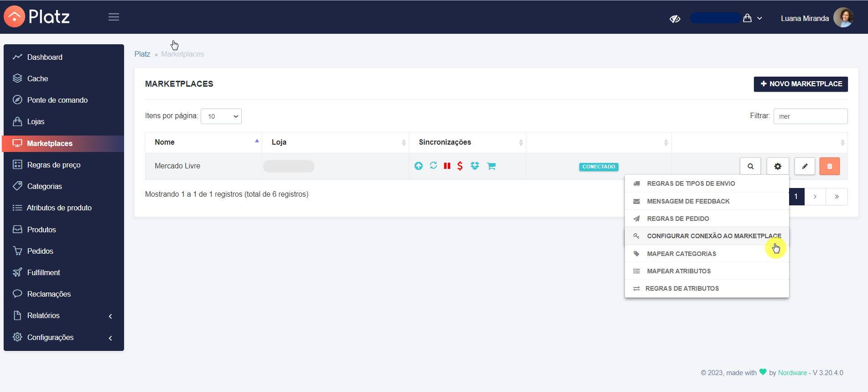Select Mapear atributos option
This screenshot has height=392, width=868.
coord(707,271)
